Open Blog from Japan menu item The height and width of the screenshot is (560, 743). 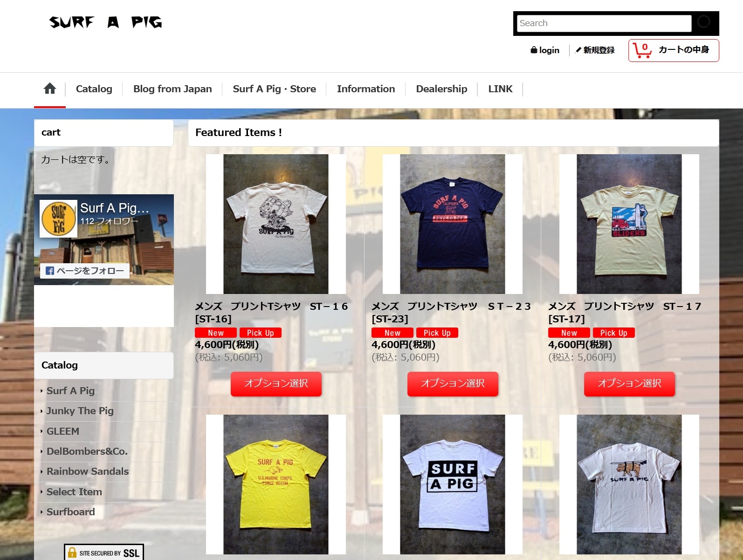pos(172,89)
